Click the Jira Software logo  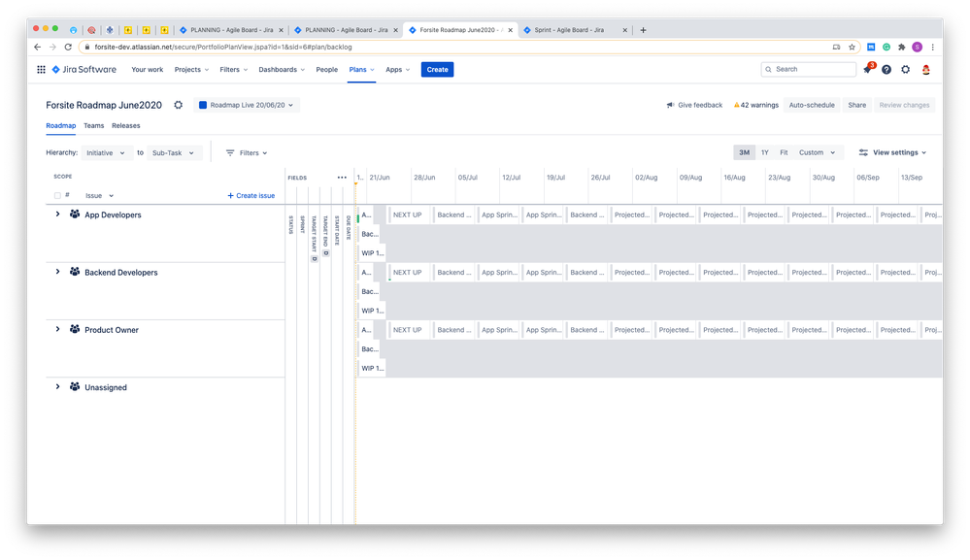84,70
